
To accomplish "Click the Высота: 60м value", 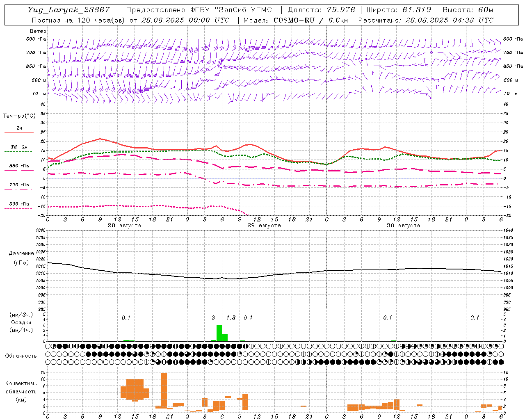I will click(x=468, y=10).
